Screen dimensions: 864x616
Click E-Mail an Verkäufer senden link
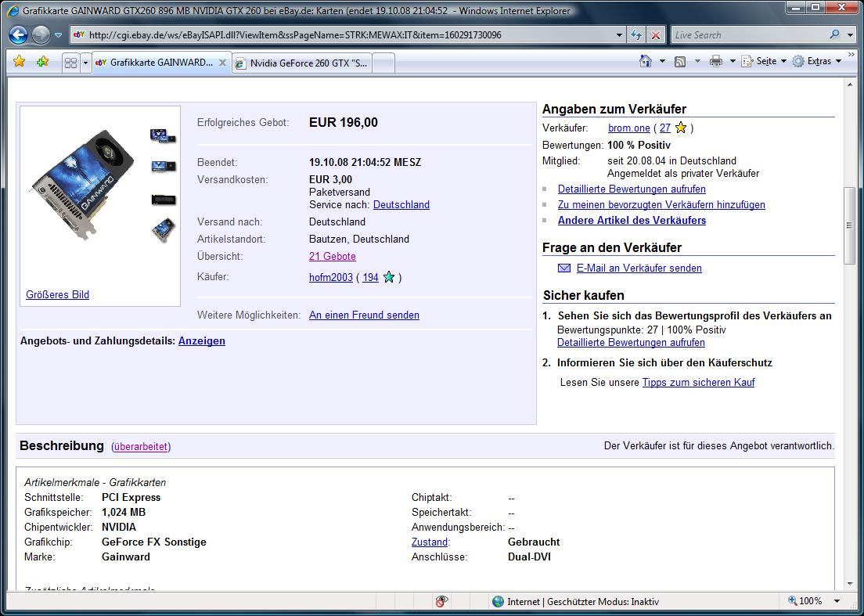[x=639, y=268]
